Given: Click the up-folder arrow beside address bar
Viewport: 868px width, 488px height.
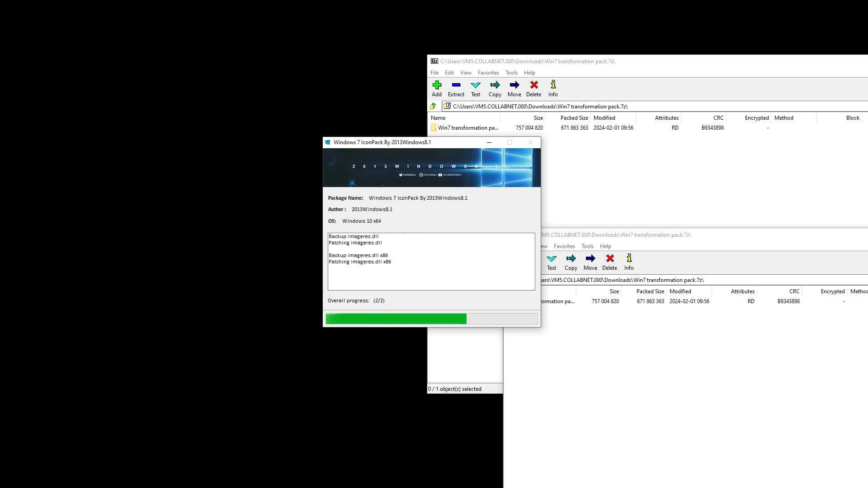Looking at the screenshot, I should 433,106.
